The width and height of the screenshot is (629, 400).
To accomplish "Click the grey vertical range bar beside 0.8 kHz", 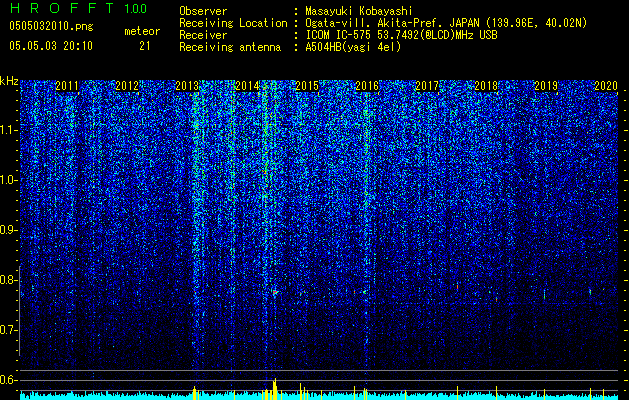I will [19, 311].
